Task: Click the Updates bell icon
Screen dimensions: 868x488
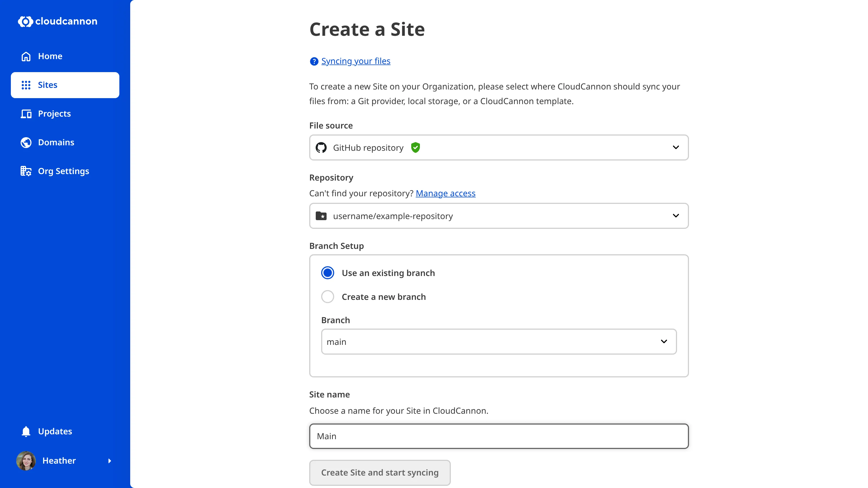Action: click(x=26, y=431)
